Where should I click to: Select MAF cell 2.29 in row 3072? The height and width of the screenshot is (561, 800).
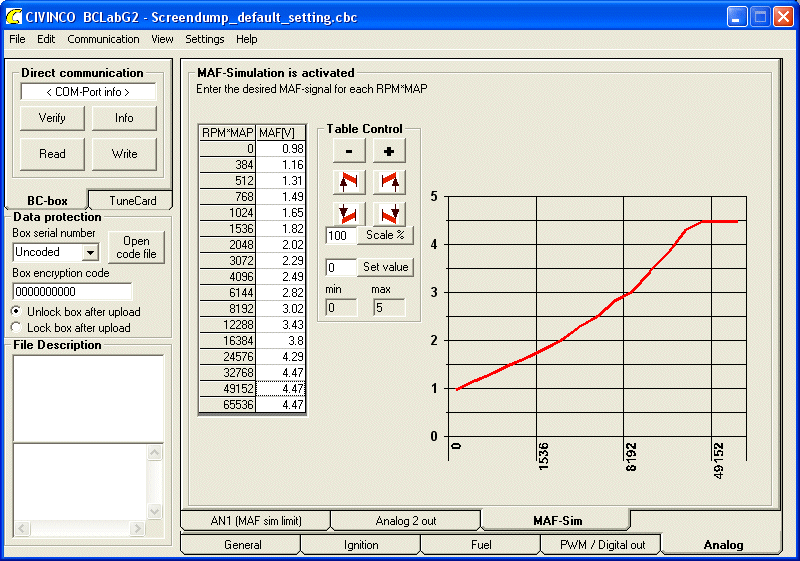pos(280,261)
